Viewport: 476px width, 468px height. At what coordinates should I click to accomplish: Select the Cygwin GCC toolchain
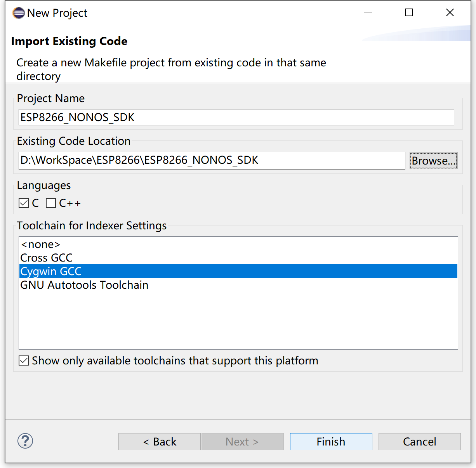point(50,271)
